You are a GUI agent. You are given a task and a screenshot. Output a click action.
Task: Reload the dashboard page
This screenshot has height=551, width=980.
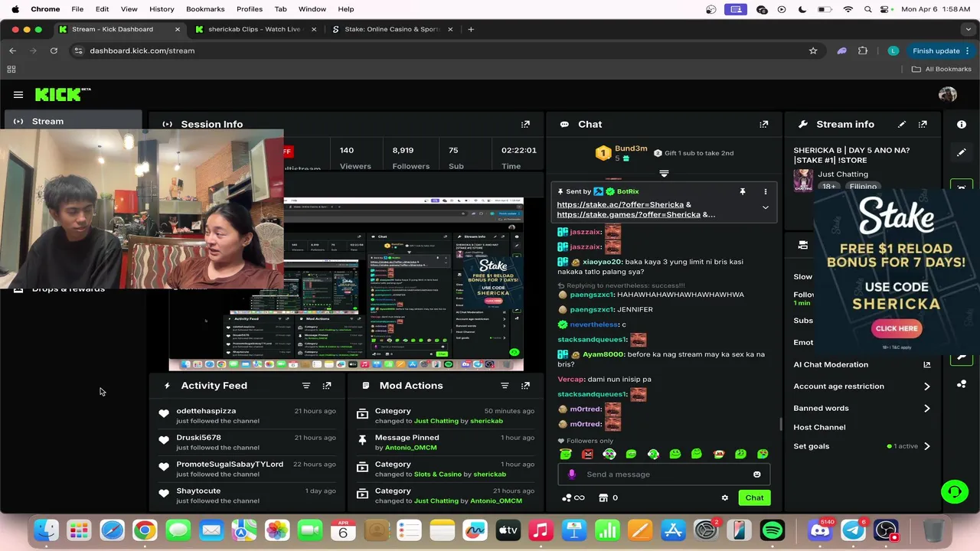pos(54,51)
